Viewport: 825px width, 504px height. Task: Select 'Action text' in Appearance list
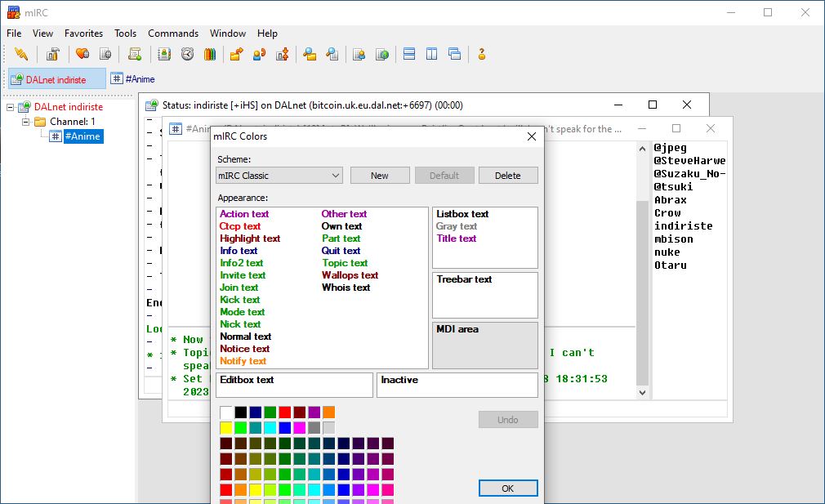(244, 213)
